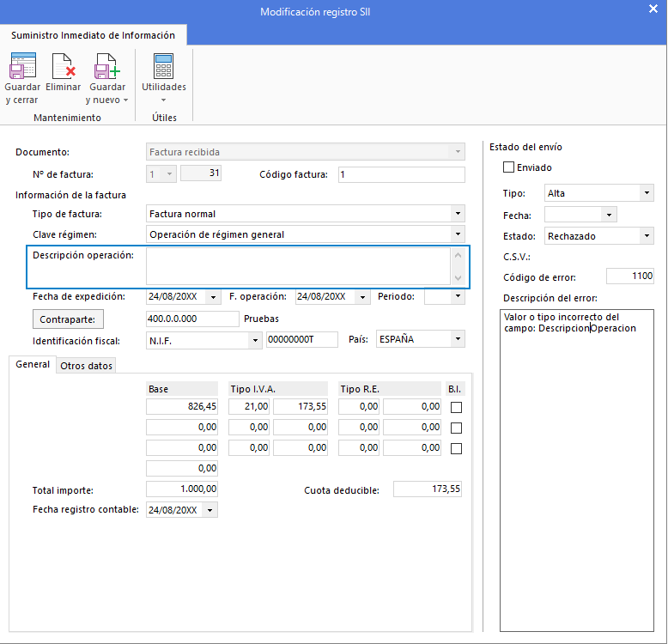Tick the Enviado checkbox
This screenshot has height=644, width=668.
[x=509, y=167]
